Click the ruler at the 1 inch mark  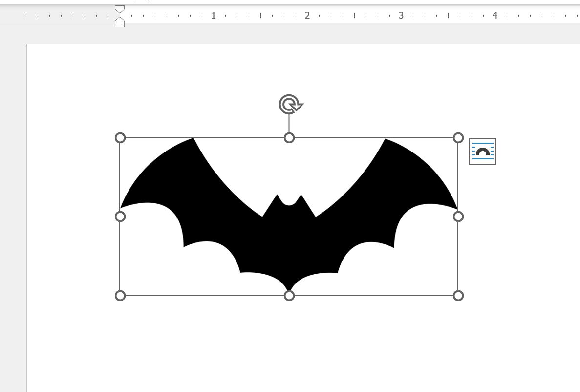tap(214, 15)
